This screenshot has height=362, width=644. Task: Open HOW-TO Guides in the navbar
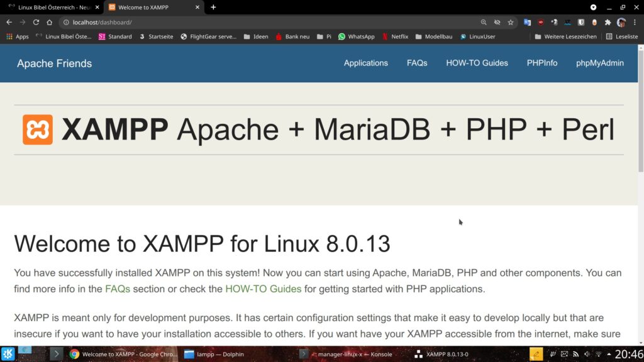click(x=477, y=63)
